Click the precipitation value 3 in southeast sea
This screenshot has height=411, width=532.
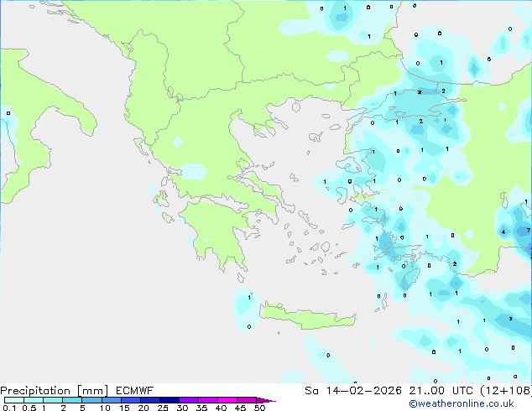point(511,319)
